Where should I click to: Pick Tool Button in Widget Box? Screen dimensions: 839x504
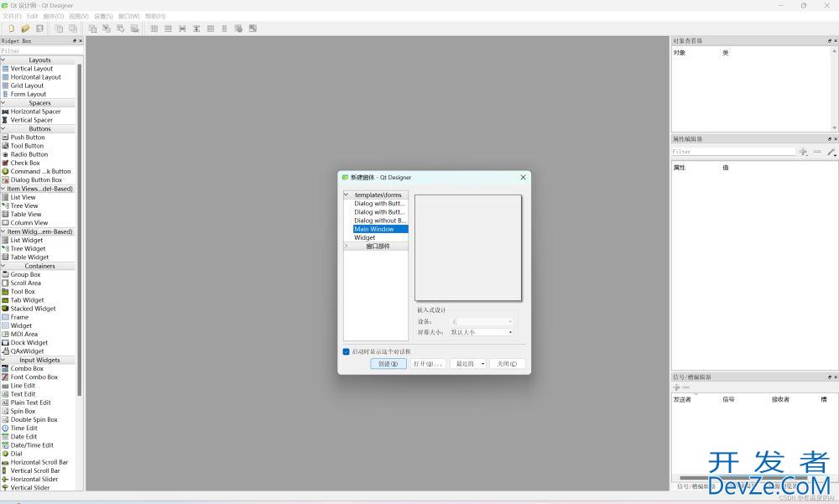27,146
